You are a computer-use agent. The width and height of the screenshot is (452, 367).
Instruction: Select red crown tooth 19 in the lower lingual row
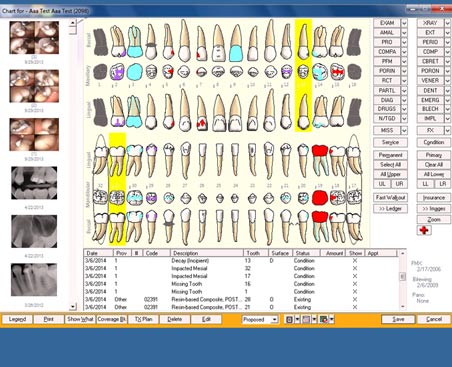(x=320, y=160)
